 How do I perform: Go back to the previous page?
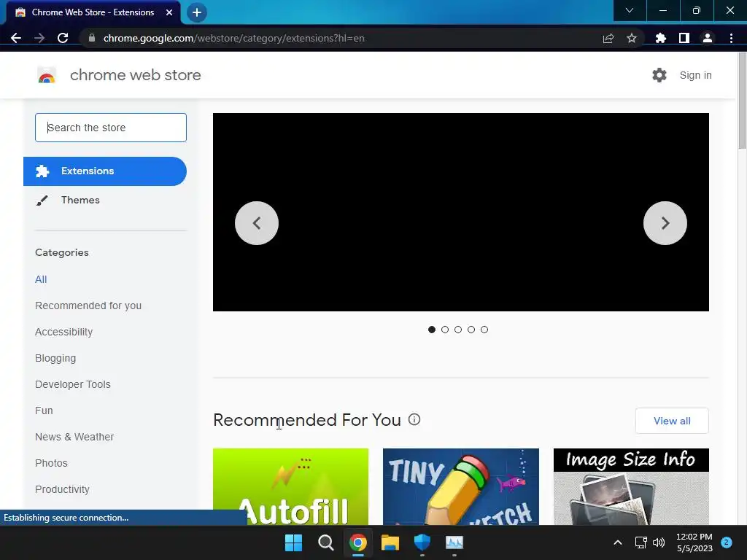(16, 38)
